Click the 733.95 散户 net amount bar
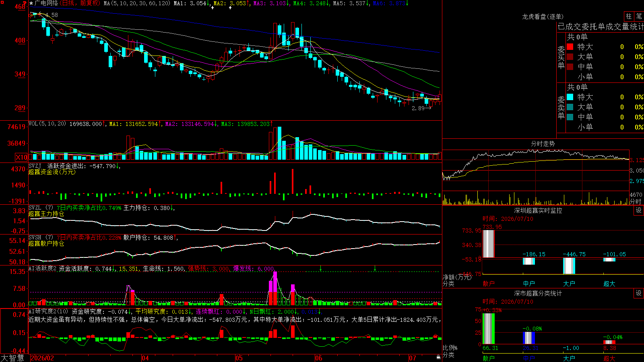This screenshot has width=644, height=362. point(489,244)
